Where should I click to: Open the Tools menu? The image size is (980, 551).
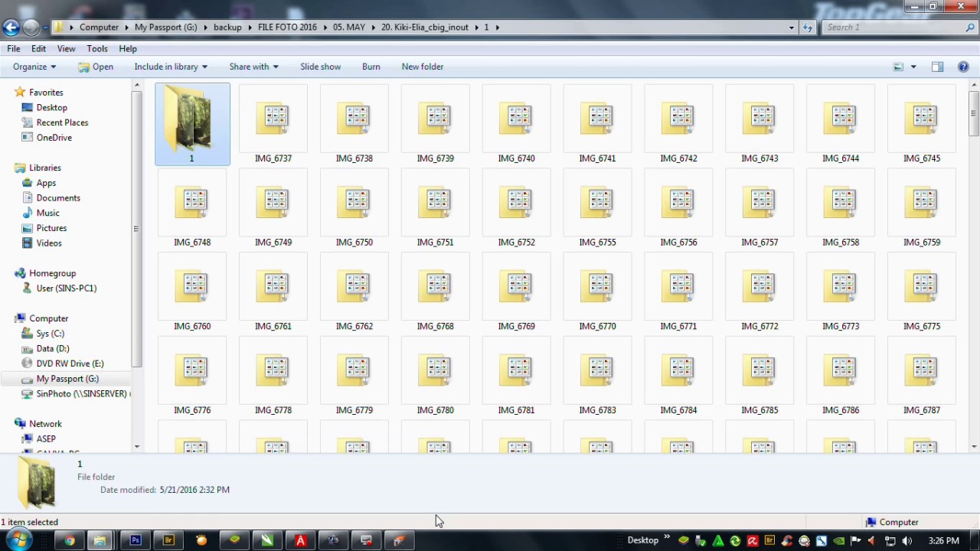[97, 48]
